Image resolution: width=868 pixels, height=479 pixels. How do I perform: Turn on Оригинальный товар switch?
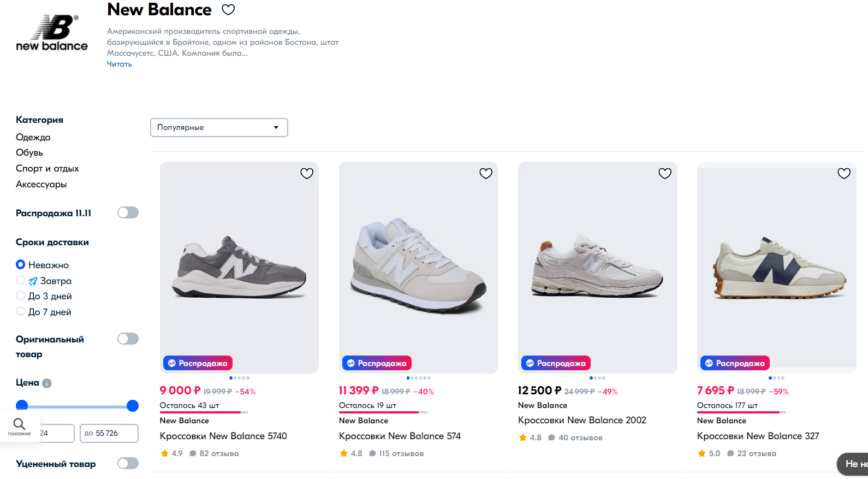pos(128,339)
